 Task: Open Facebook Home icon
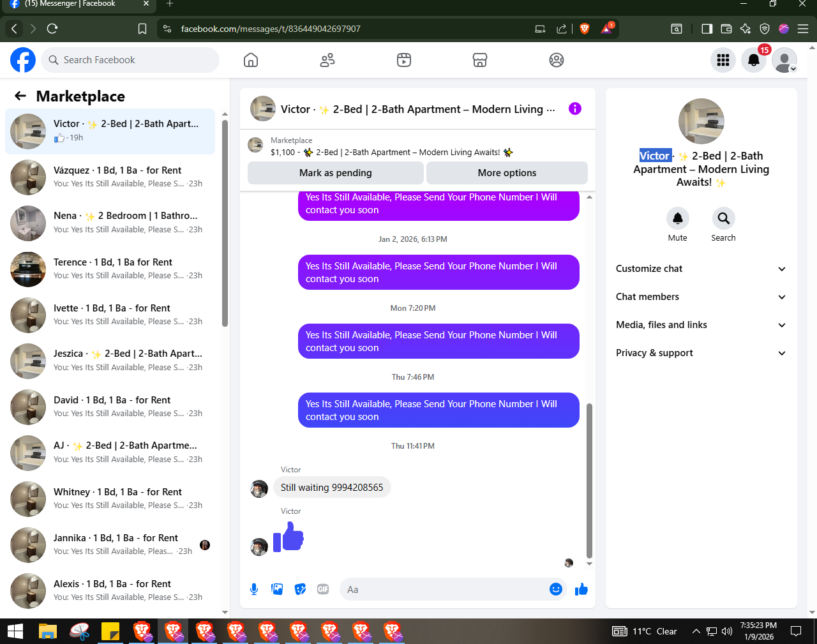click(251, 60)
